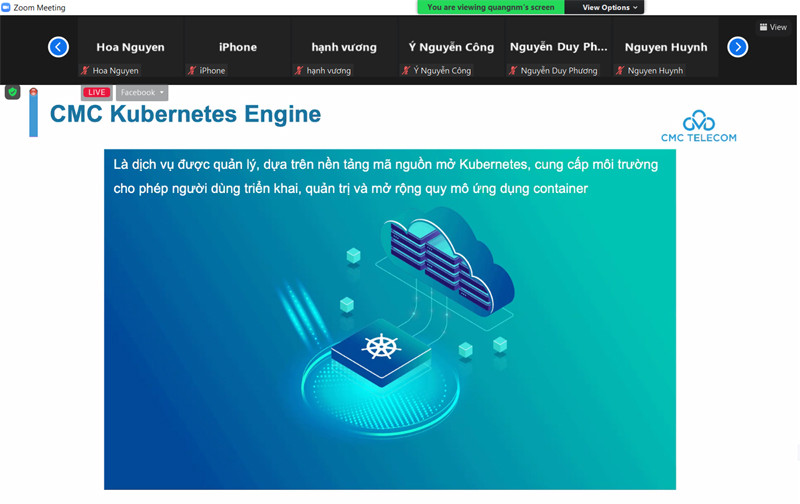
Task: Click the previous participants arrow
Action: point(58,47)
